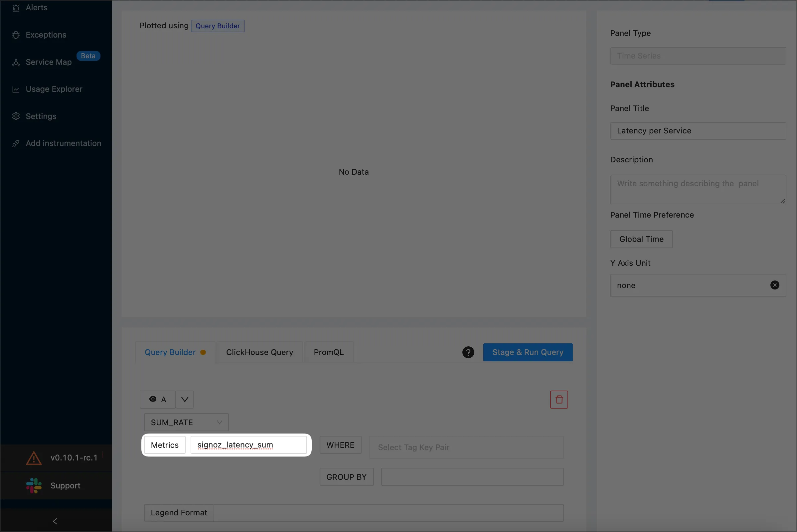Click the Legend Format input field
This screenshot has height=532, width=797.
tap(389, 513)
